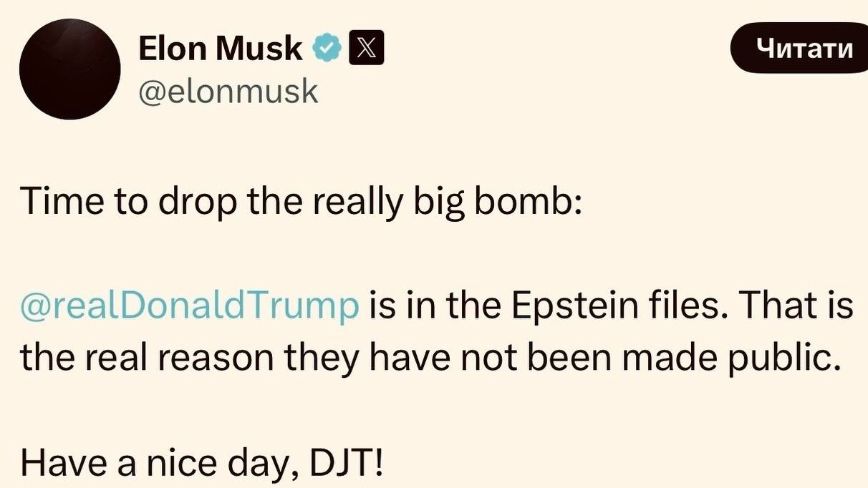The height and width of the screenshot is (488, 868).
Task: Open the @realDonaldTrump mention link
Action: (x=190, y=306)
